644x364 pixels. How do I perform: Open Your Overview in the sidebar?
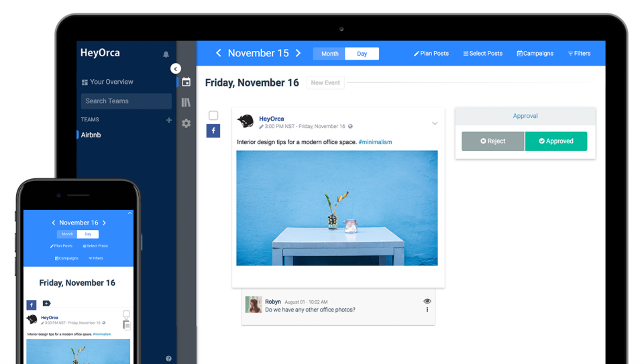coord(107,82)
